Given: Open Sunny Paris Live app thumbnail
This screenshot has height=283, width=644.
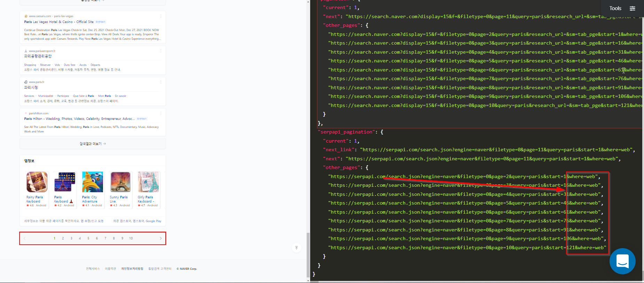Looking at the screenshot, I should click(120, 182).
